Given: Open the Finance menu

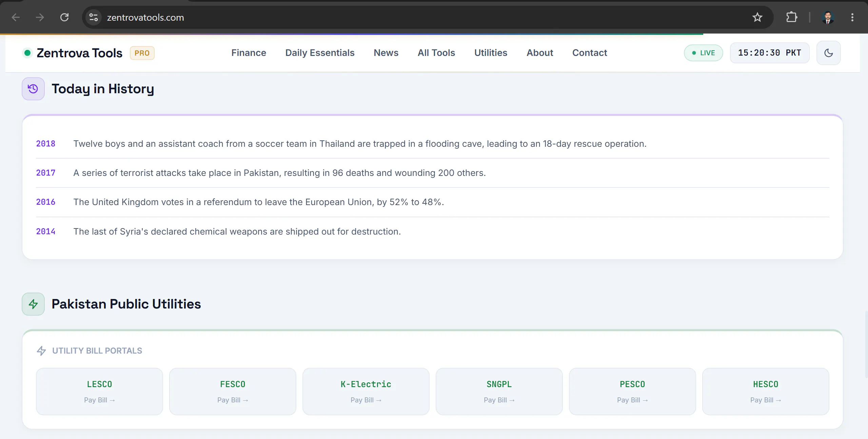Looking at the screenshot, I should tap(249, 53).
